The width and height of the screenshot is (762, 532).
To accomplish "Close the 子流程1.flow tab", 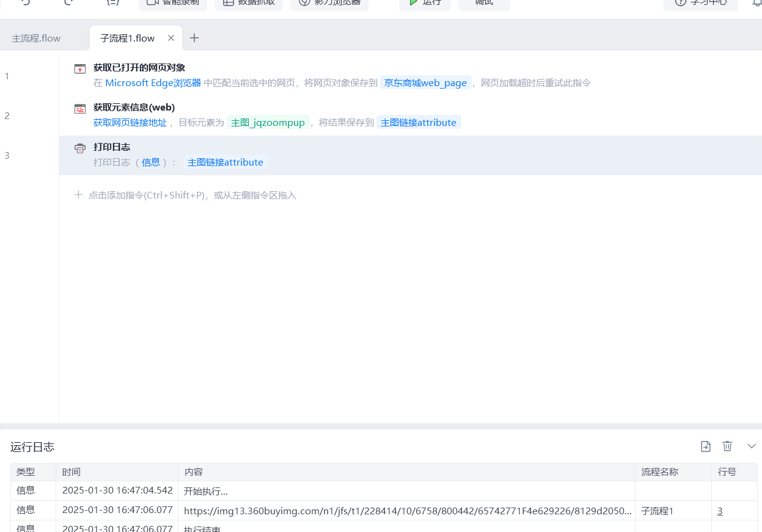I will tap(171, 38).
